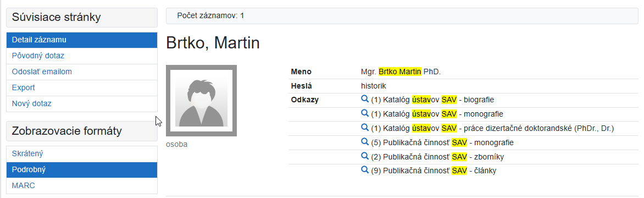The height and width of the screenshot is (198, 644).
Task: Go to Pôvodný dotaz
Action: (82, 56)
